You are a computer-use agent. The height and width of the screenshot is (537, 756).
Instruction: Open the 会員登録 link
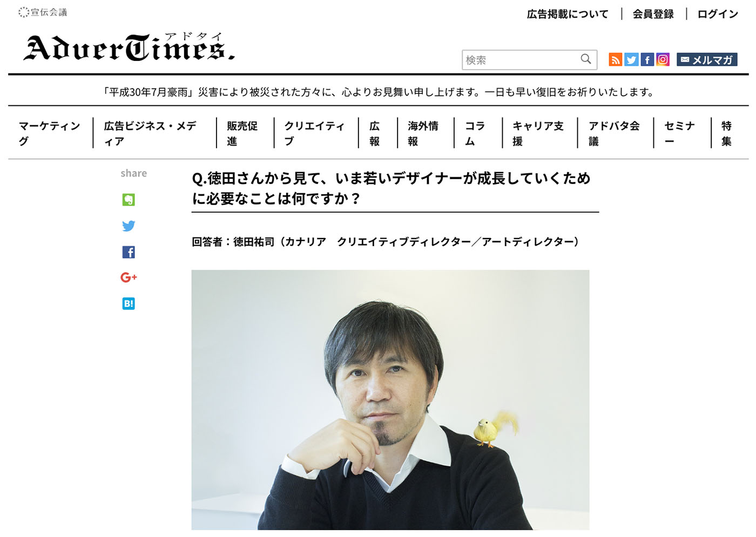click(x=653, y=14)
